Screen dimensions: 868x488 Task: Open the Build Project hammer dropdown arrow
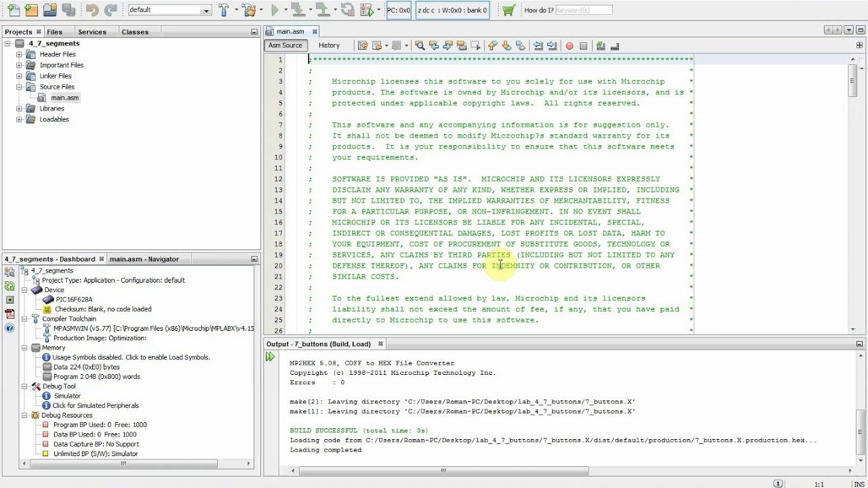point(235,10)
